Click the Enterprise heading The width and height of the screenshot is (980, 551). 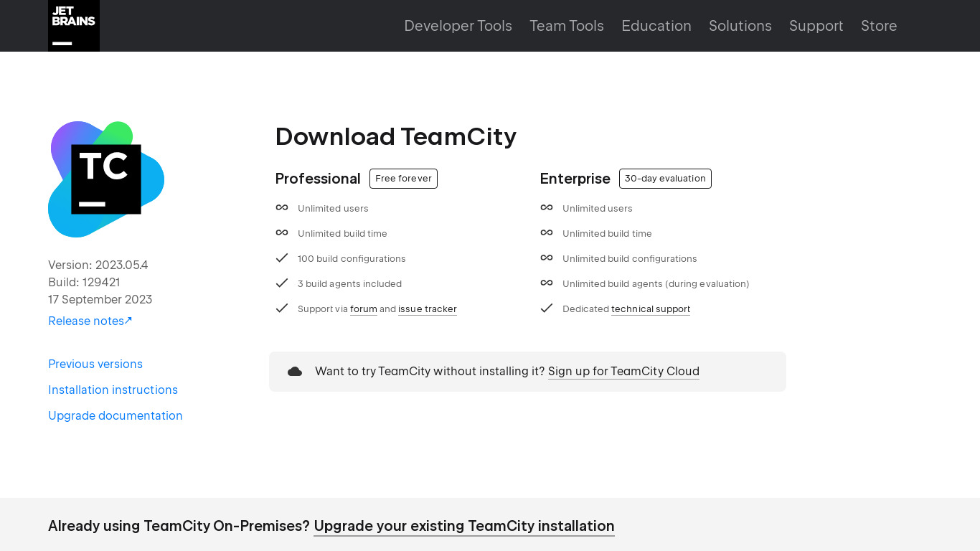tap(575, 179)
